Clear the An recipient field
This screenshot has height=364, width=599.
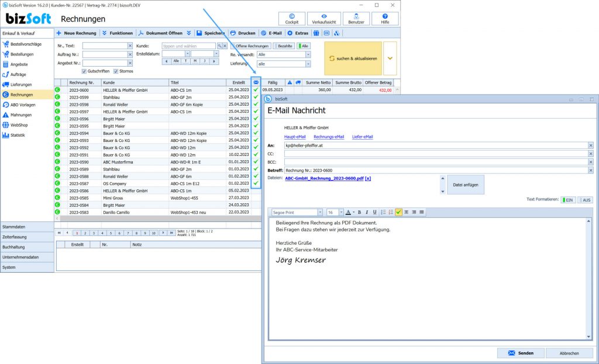pyautogui.click(x=591, y=145)
